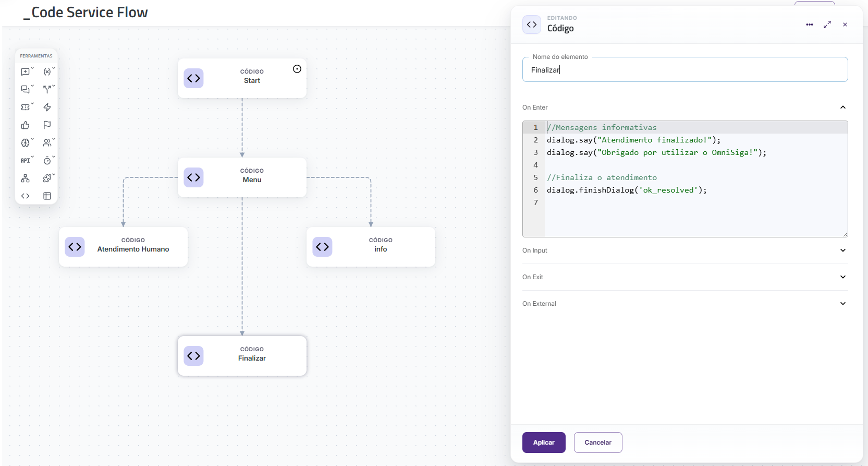Click the code icon in the editing panel header

pyautogui.click(x=532, y=25)
